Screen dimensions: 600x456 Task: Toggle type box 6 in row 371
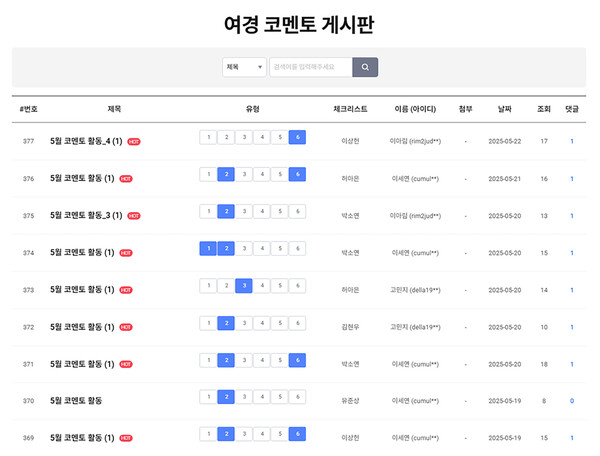point(297,360)
